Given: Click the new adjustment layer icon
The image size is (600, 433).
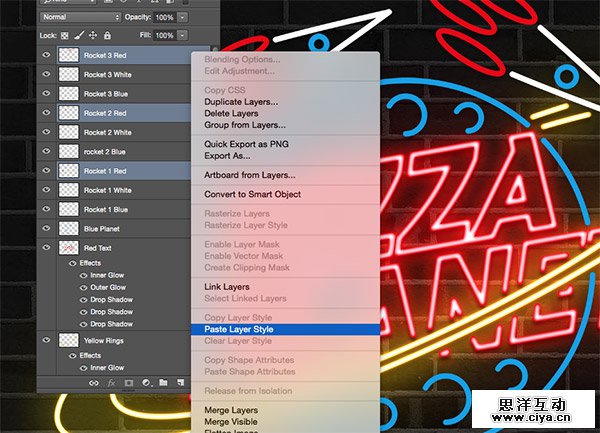Looking at the screenshot, I should [145, 381].
